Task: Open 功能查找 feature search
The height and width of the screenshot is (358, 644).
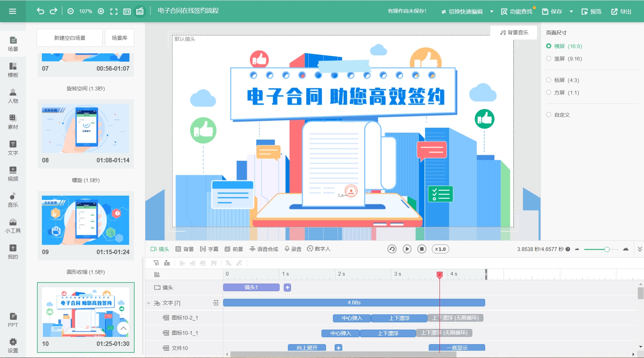Action: [x=517, y=11]
